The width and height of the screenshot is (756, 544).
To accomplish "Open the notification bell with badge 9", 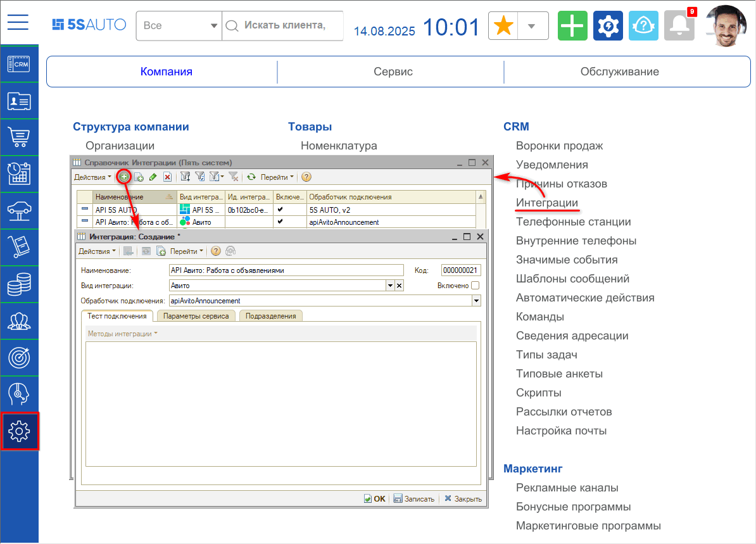I will pyautogui.click(x=679, y=26).
